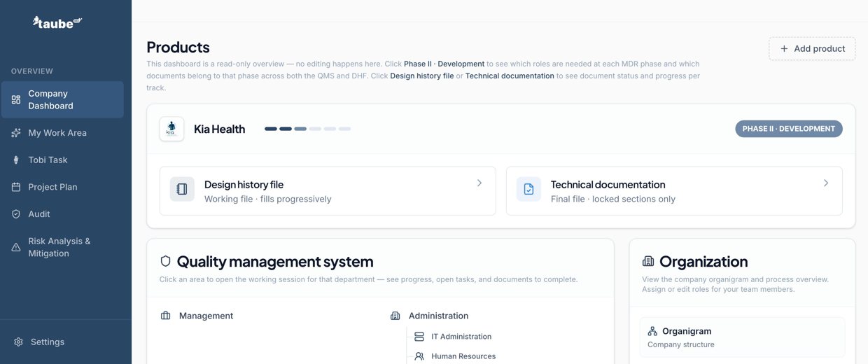This screenshot has height=364, width=868.
Task: Open the Technical documentation card
Action: [674, 190]
